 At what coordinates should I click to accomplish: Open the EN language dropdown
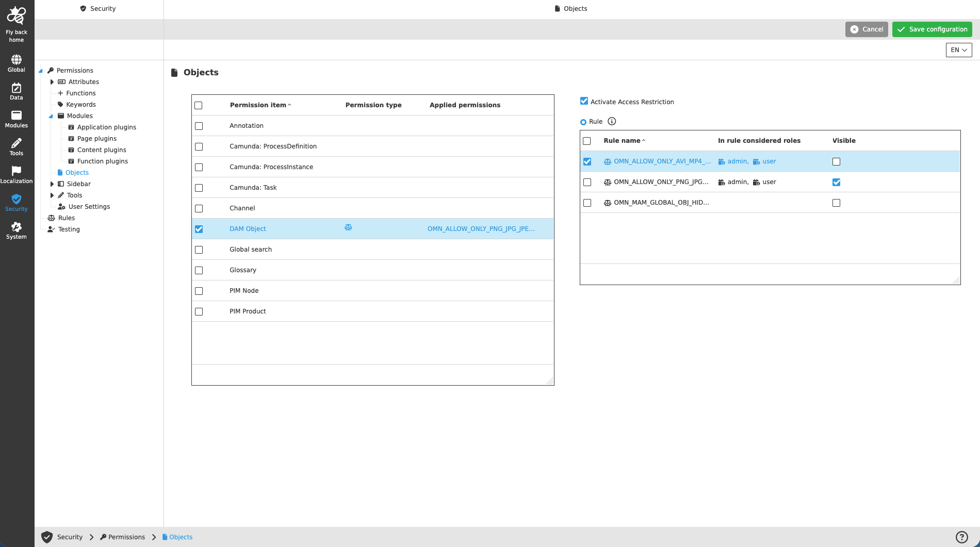coord(958,49)
